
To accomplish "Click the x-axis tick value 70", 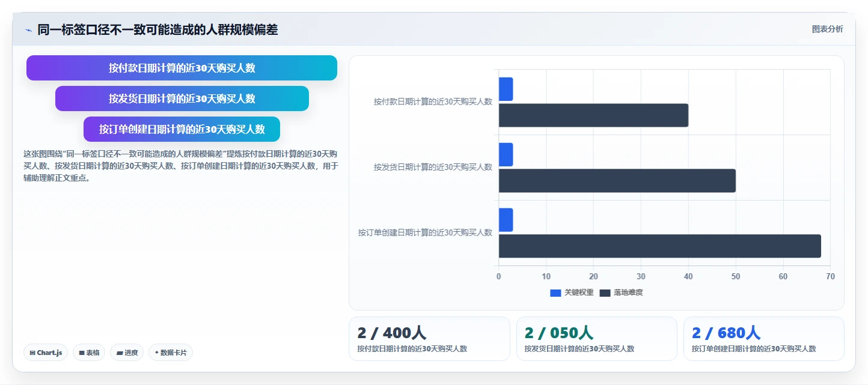I will [x=830, y=276].
